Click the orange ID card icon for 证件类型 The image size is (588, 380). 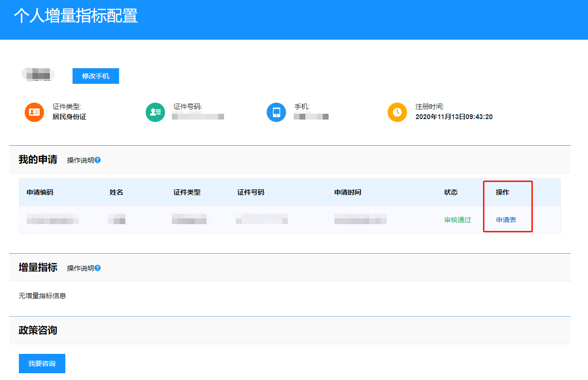(34, 112)
